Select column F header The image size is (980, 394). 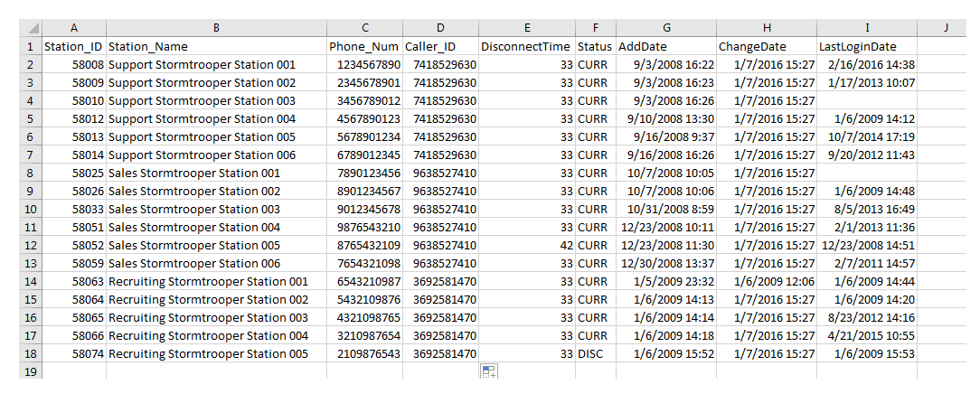click(x=596, y=28)
